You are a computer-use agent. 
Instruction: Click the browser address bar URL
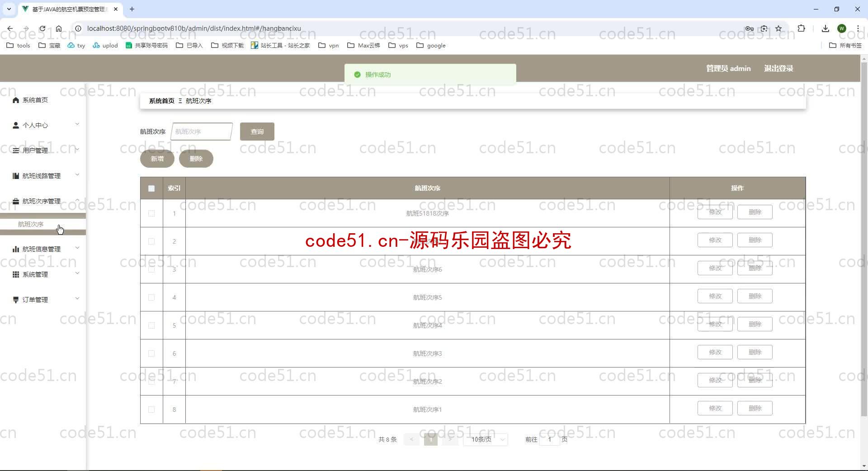194,28
